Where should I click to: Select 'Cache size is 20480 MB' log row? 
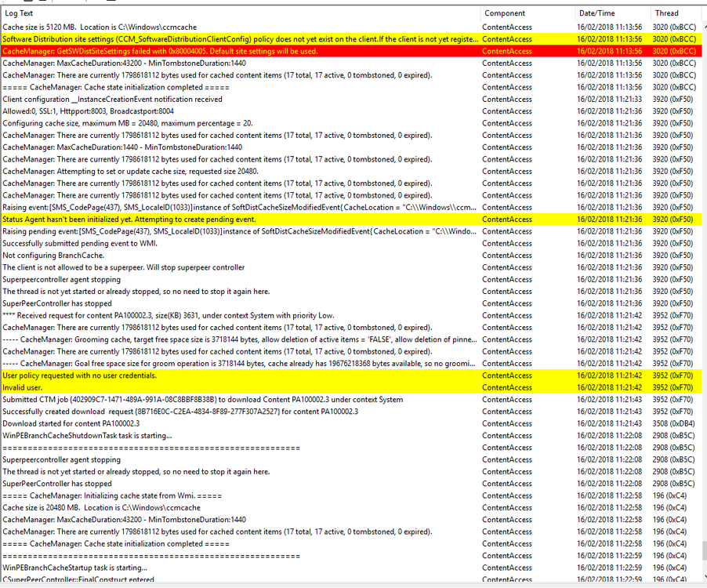[351, 508]
